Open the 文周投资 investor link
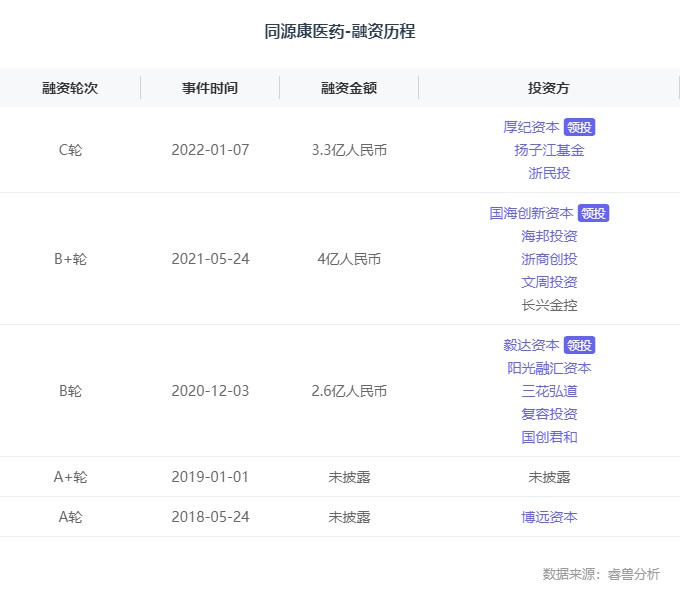This screenshot has width=680, height=610. point(549,282)
